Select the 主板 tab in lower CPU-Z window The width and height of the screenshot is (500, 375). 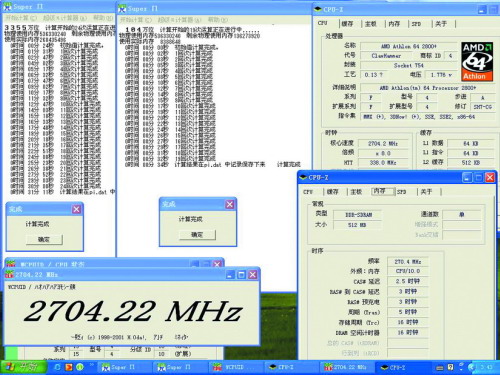click(356, 192)
